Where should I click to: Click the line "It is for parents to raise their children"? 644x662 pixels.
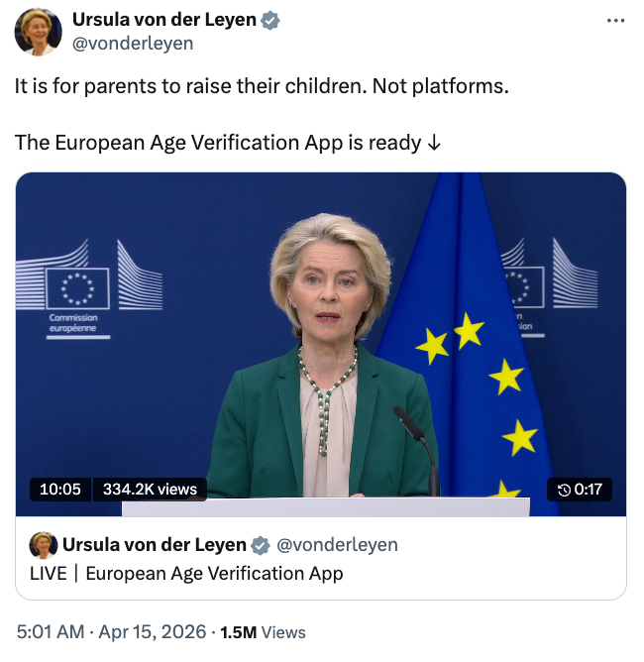[x=262, y=85]
